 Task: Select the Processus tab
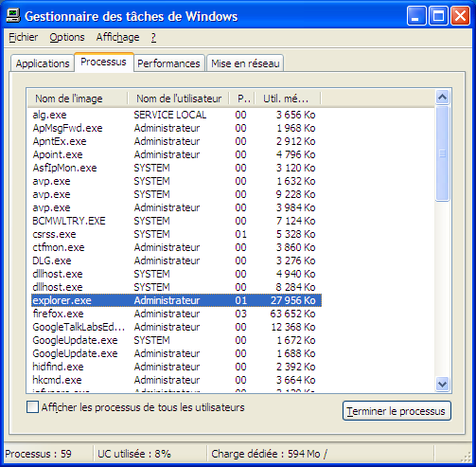point(103,62)
